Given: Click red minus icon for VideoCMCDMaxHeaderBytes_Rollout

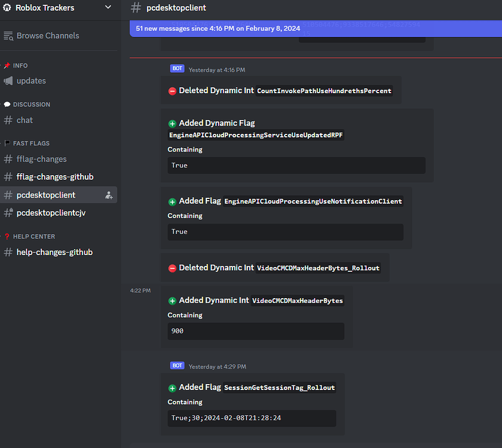Looking at the screenshot, I should (172, 268).
